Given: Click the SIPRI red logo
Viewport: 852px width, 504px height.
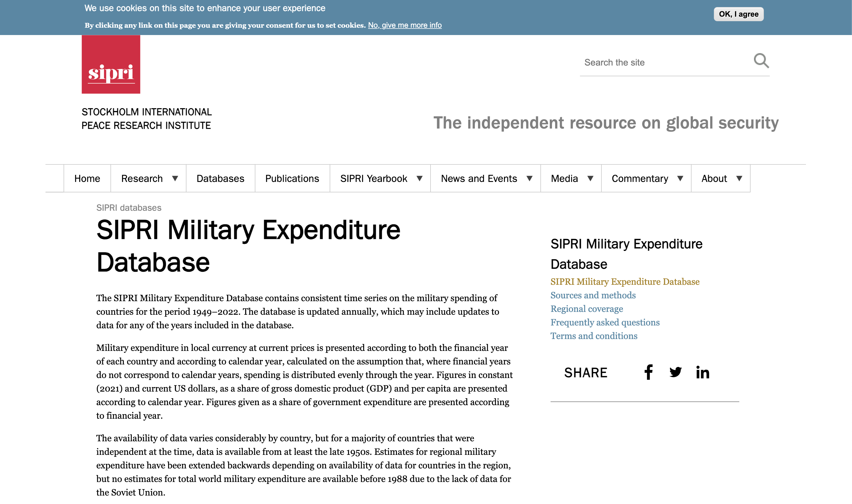Looking at the screenshot, I should [x=111, y=64].
